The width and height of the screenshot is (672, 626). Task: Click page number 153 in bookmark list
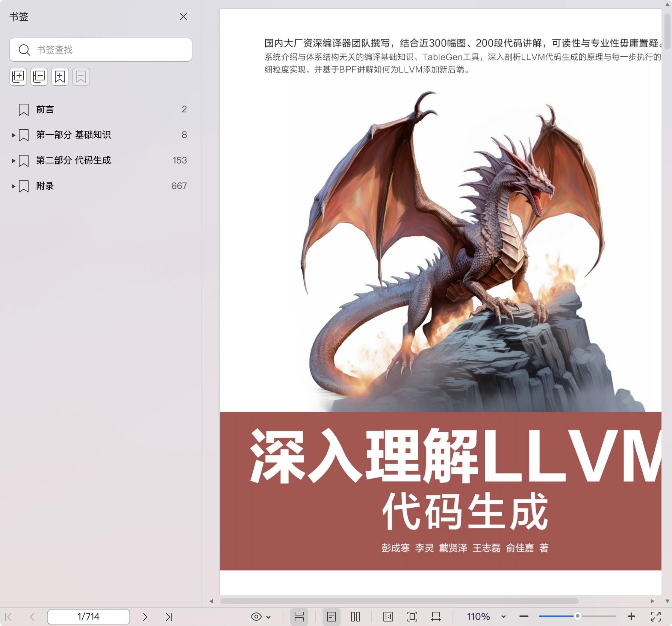[180, 160]
